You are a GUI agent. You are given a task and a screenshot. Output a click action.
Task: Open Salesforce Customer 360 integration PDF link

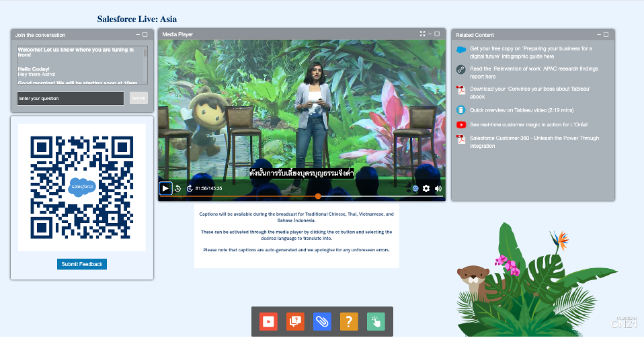pos(534,142)
